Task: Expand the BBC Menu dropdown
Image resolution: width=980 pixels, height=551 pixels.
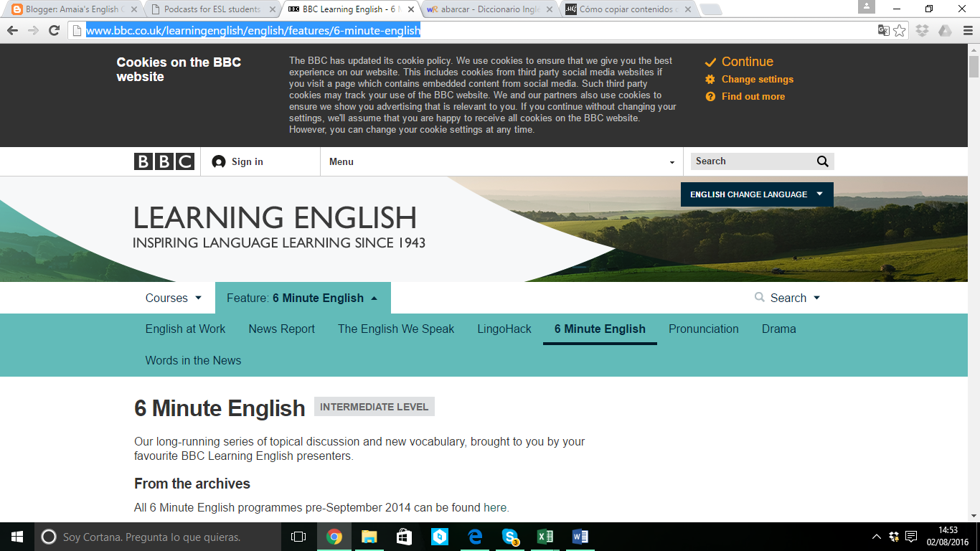Action: [x=501, y=161]
